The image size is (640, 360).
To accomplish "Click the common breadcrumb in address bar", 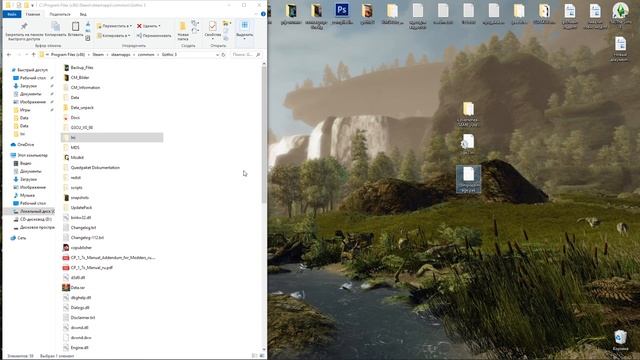I will (x=146, y=55).
